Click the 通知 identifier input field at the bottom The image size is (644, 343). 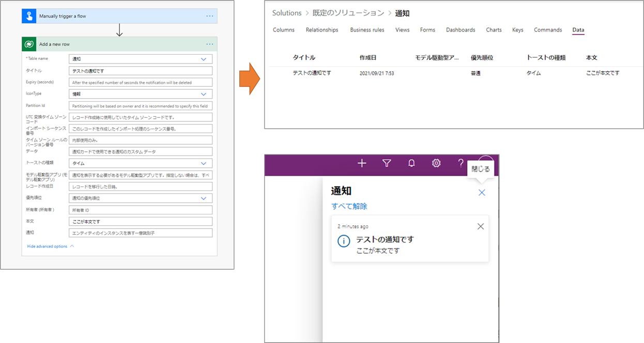click(141, 233)
